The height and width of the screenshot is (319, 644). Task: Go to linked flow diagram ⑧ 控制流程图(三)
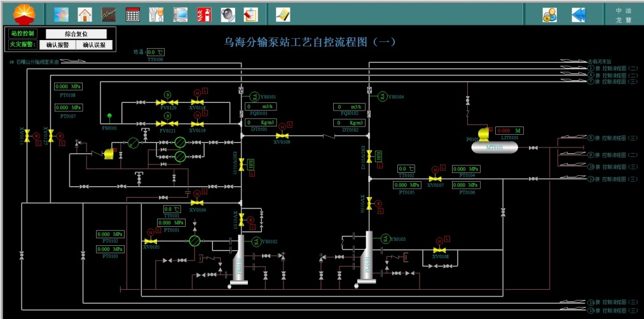click(x=613, y=138)
